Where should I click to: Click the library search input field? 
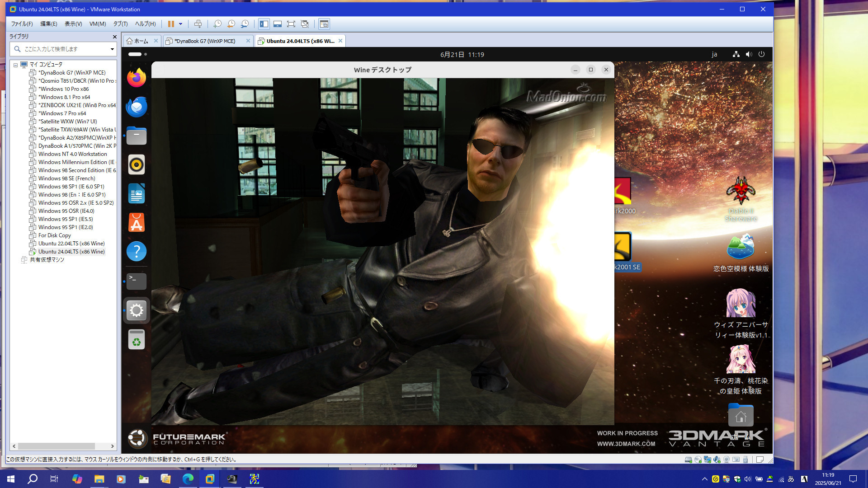(62, 49)
